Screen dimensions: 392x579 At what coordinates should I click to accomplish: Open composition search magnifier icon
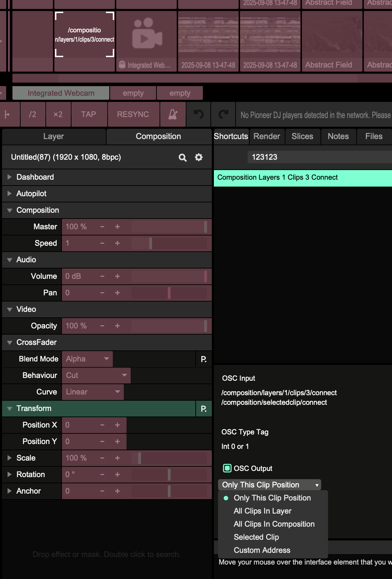pyautogui.click(x=183, y=158)
